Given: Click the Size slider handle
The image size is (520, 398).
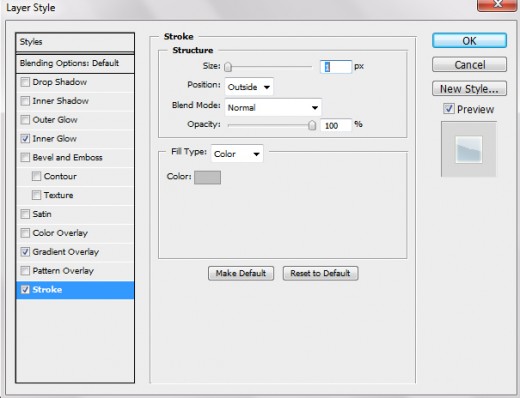Looking at the screenshot, I should pos(228,67).
